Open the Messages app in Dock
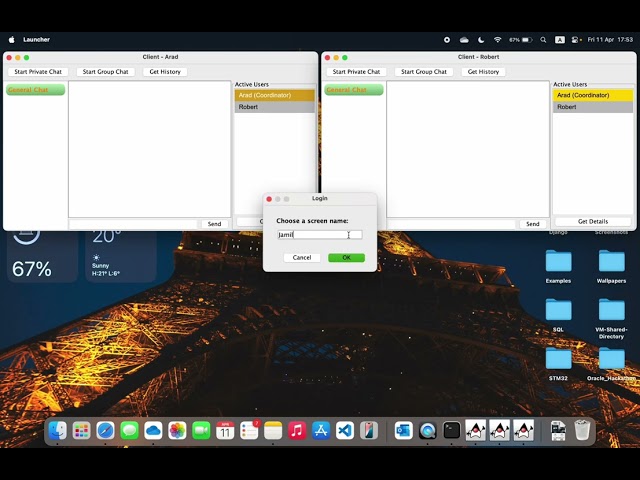 [x=129, y=431]
